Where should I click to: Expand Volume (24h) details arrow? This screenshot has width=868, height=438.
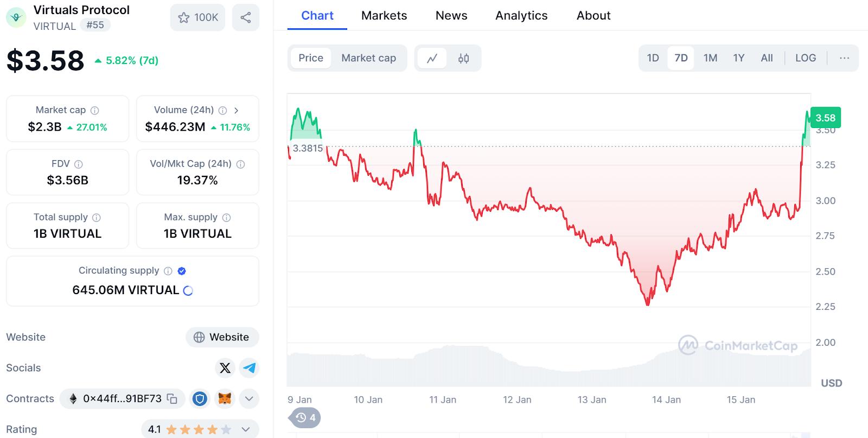point(236,110)
